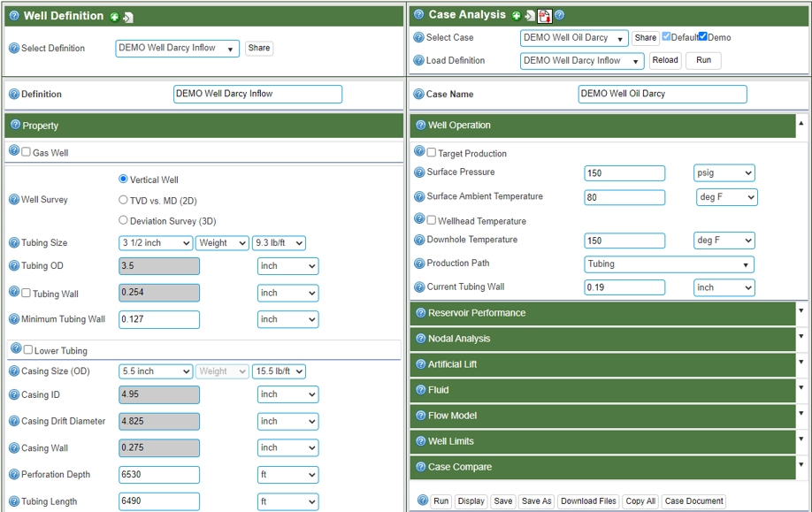Open the Production Path Tubing dropdown
812x512 pixels.
point(669,264)
